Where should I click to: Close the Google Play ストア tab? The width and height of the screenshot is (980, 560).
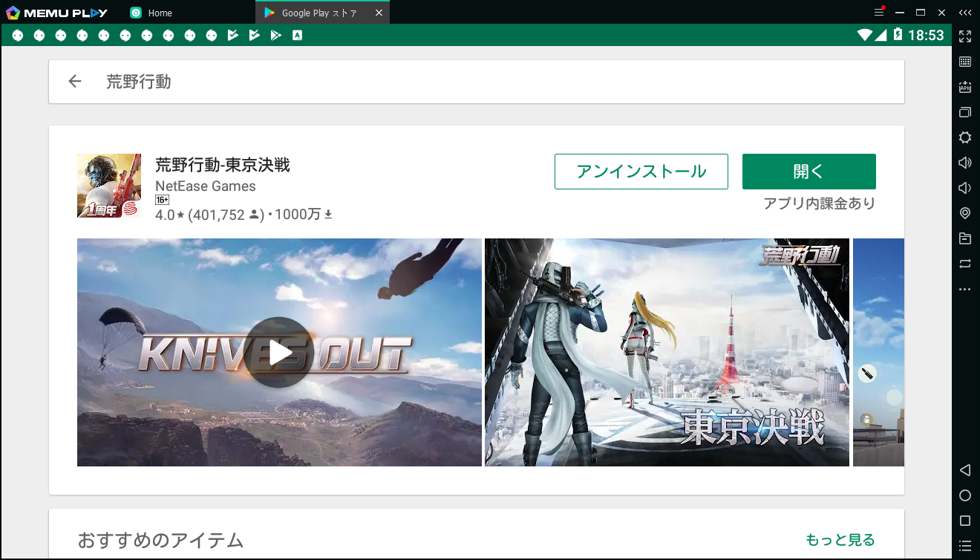(x=379, y=13)
